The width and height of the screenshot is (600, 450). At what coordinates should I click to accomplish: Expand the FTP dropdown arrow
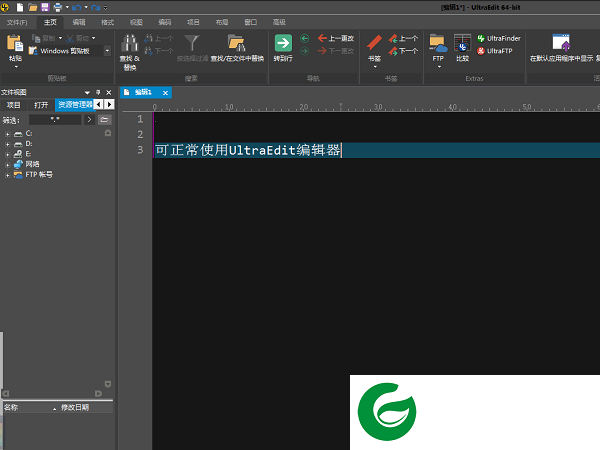[x=439, y=67]
